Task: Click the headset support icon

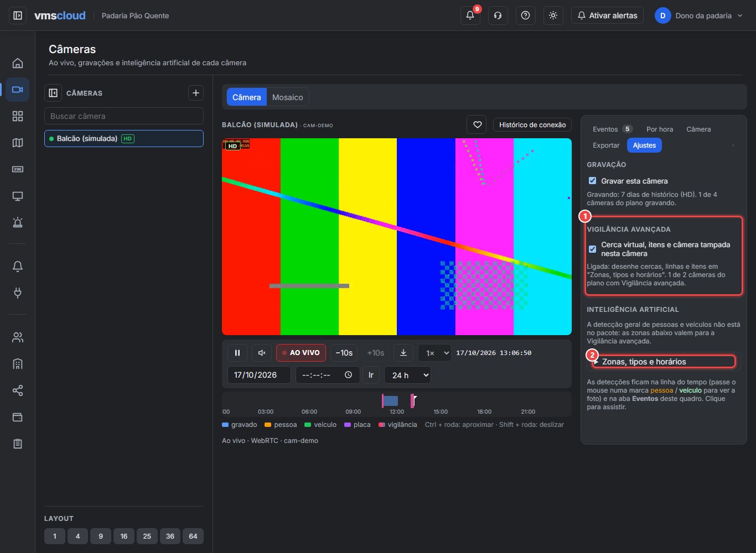Action: [x=498, y=15]
